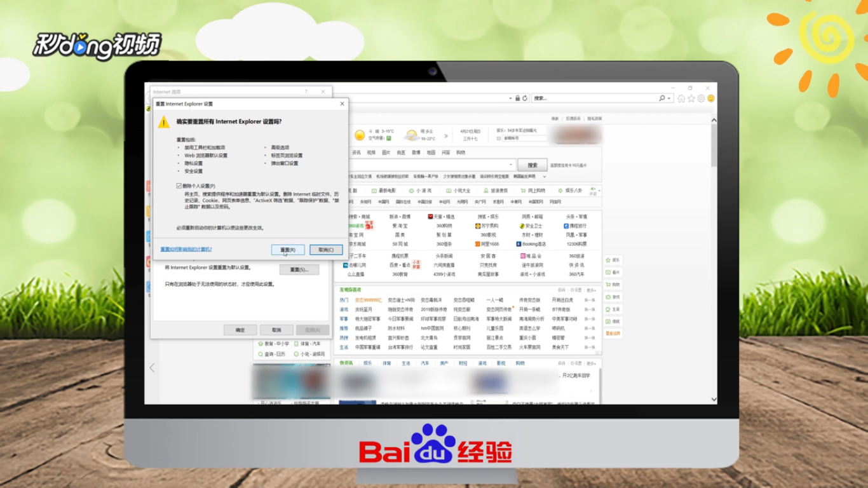The image size is (868, 488).
Task: Open the address bar dropdown arrow
Action: (x=510, y=98)
